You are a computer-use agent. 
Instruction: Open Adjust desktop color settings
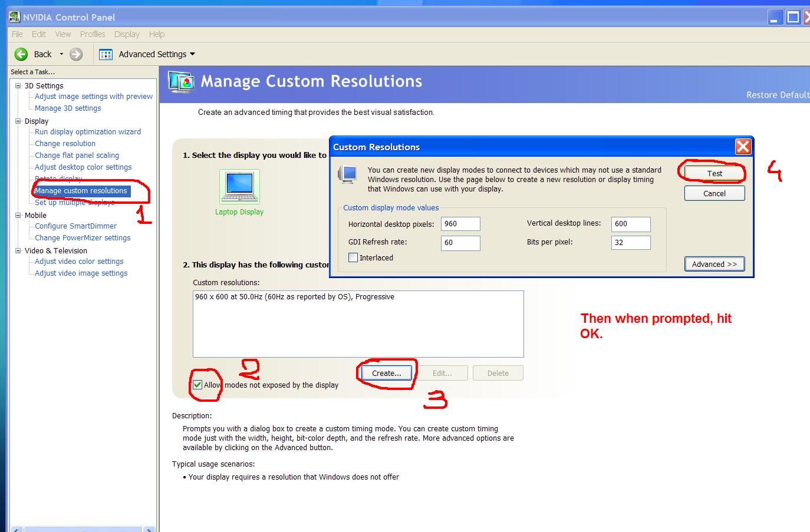coord(83,167)
